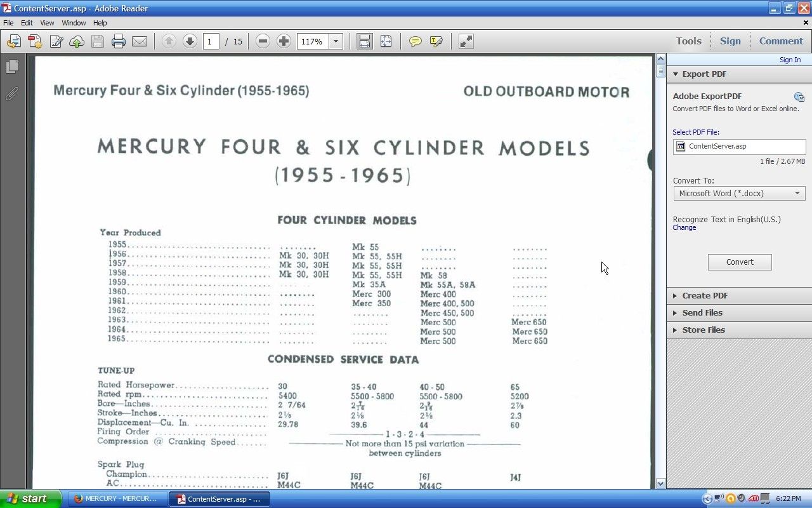Open the Convert To format dropdown
Viewport: 812px width, 508px height.
click(x=740, y=193)
